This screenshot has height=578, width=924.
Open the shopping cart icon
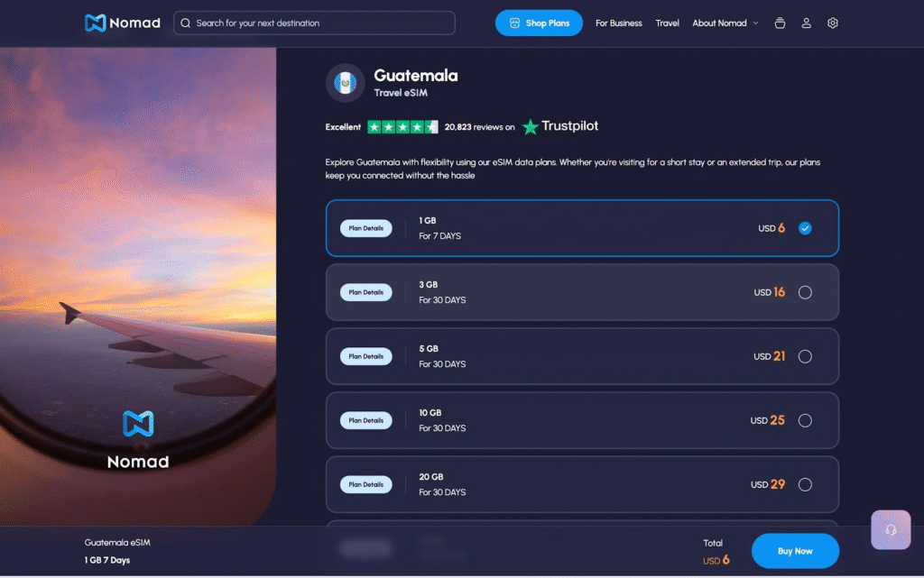pos(780,23)
